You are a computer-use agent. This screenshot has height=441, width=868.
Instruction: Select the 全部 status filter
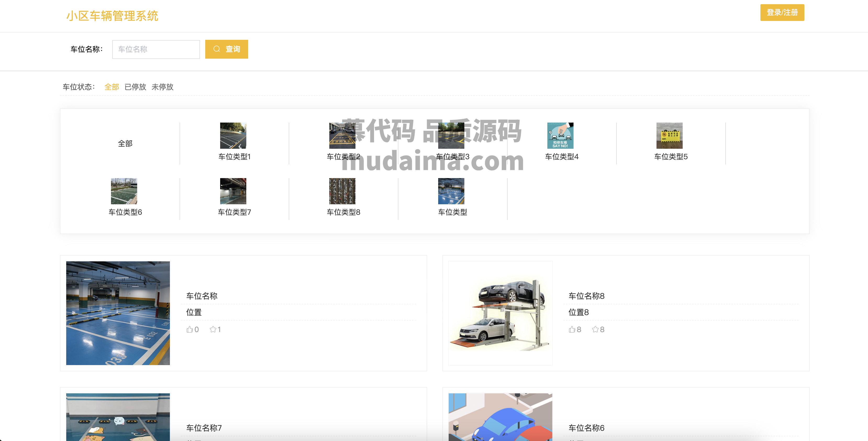(x=112, y=87)
